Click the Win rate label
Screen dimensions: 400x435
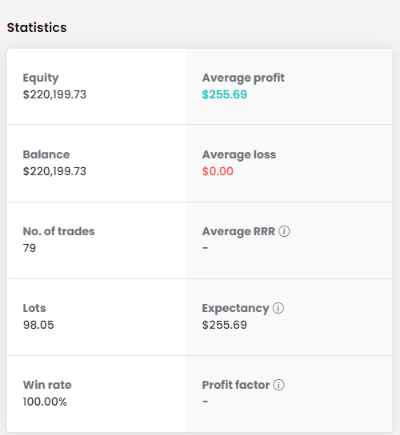coord(47,385)
